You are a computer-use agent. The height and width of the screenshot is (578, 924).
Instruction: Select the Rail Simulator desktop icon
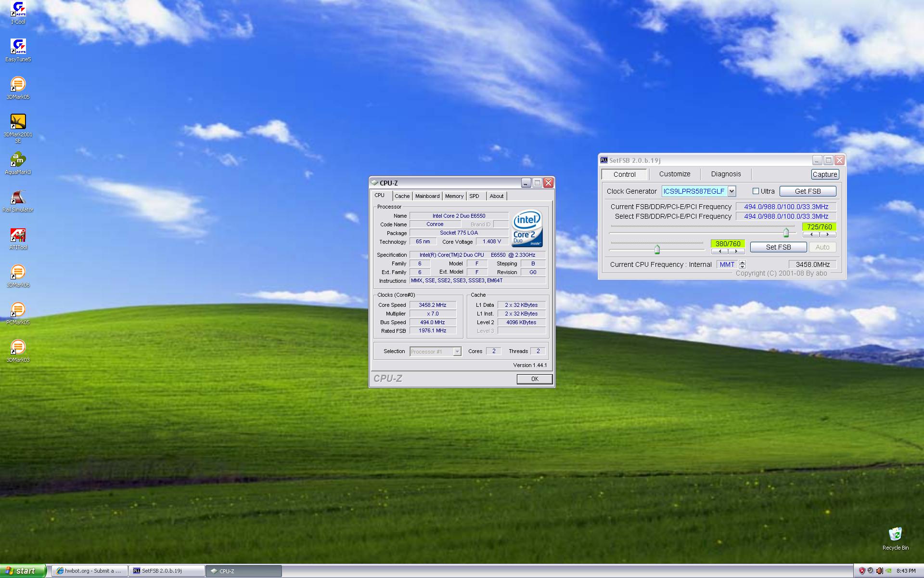click(18, 201)
